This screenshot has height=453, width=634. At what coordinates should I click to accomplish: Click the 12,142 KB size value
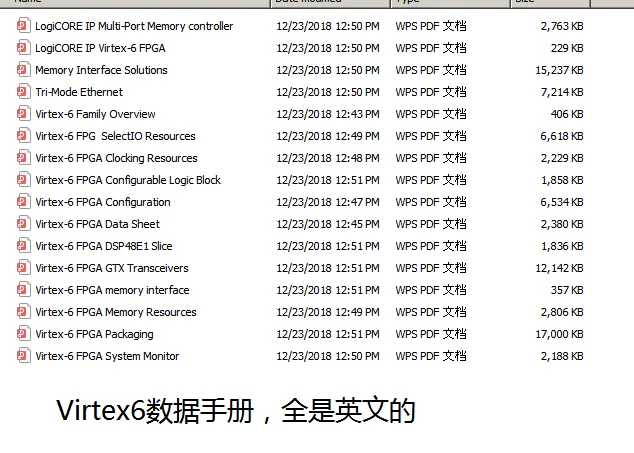coord(559,268)
